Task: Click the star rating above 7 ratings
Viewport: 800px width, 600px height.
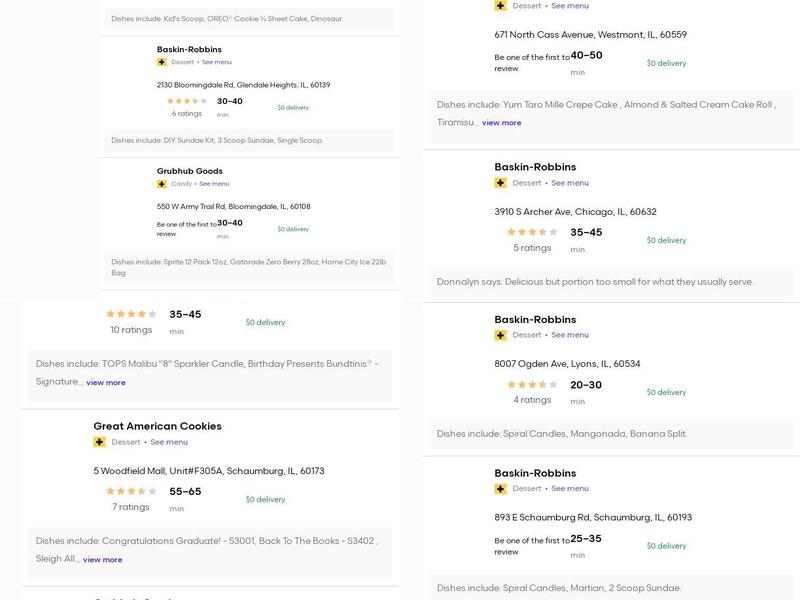Action: [131, 491]
